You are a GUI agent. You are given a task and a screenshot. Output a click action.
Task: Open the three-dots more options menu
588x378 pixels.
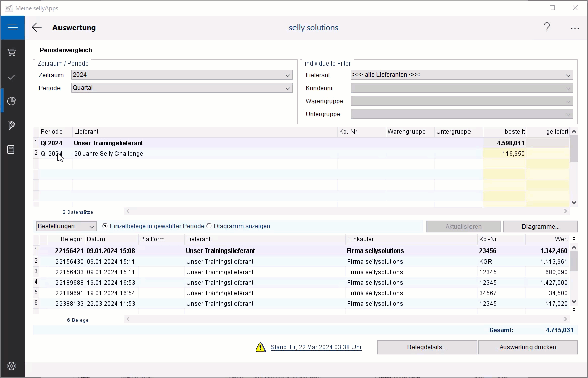pyautogui.click(x=575, y=28)
